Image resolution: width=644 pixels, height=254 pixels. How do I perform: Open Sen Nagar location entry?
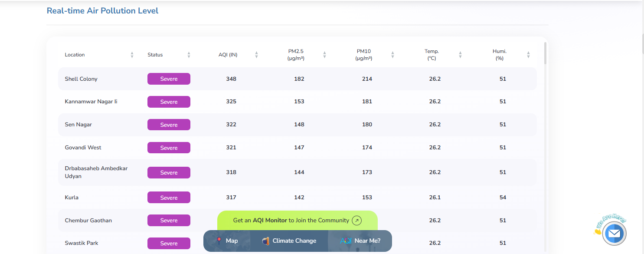(x=78, y=125)
